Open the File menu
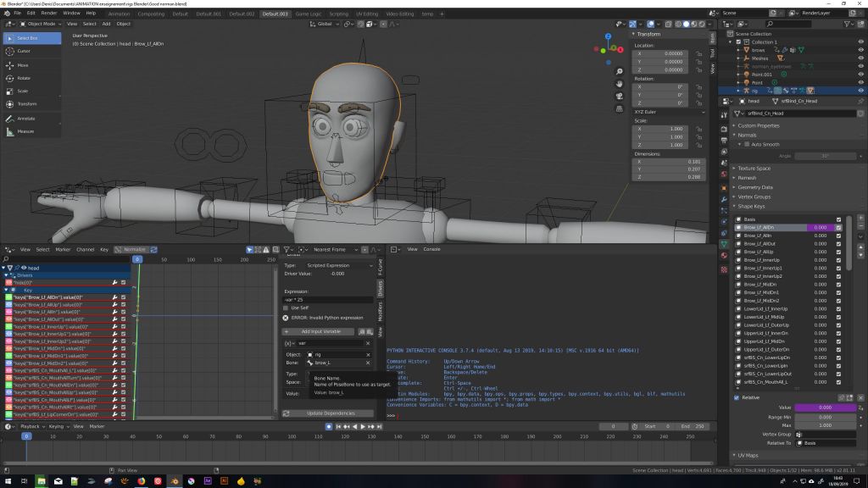Viewport: 868px width, 488px height. coord(18,14)
